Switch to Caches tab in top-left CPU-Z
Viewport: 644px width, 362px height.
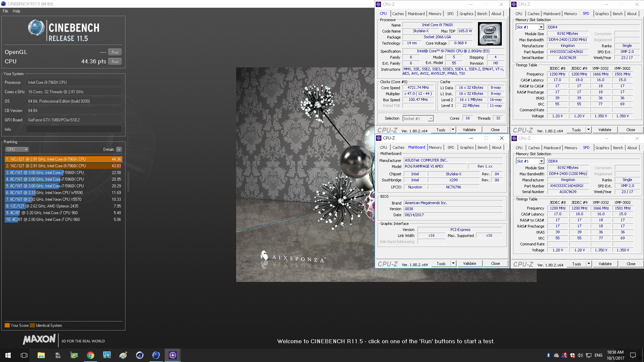click(x=398, y=14)
